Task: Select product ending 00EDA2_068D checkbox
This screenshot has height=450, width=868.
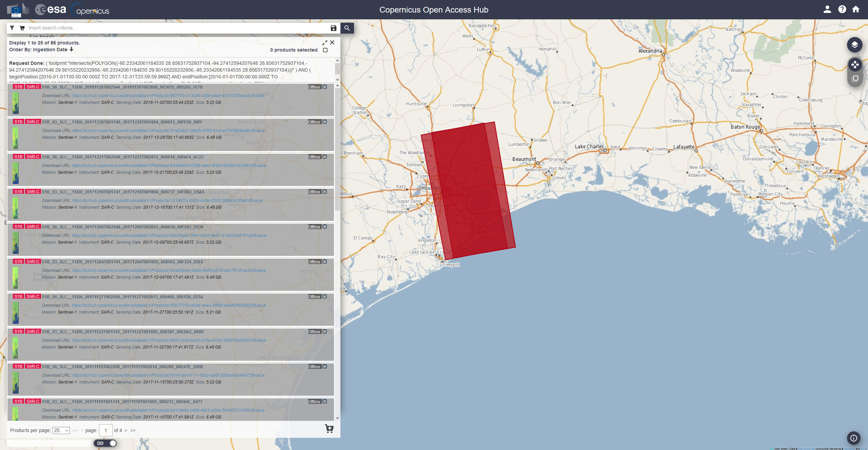Action: pos(325,332)
